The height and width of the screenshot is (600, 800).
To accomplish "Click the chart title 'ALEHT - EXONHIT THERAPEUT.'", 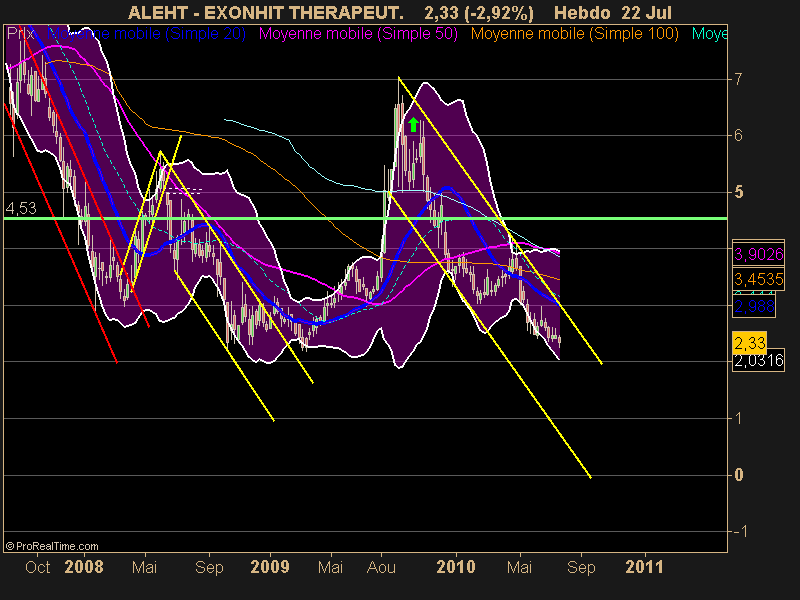I will pyautogui.click(x=265, y=12).
